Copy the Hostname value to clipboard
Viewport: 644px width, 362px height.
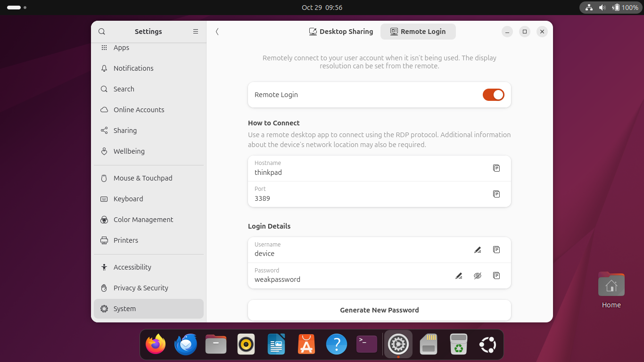(496, 168)
